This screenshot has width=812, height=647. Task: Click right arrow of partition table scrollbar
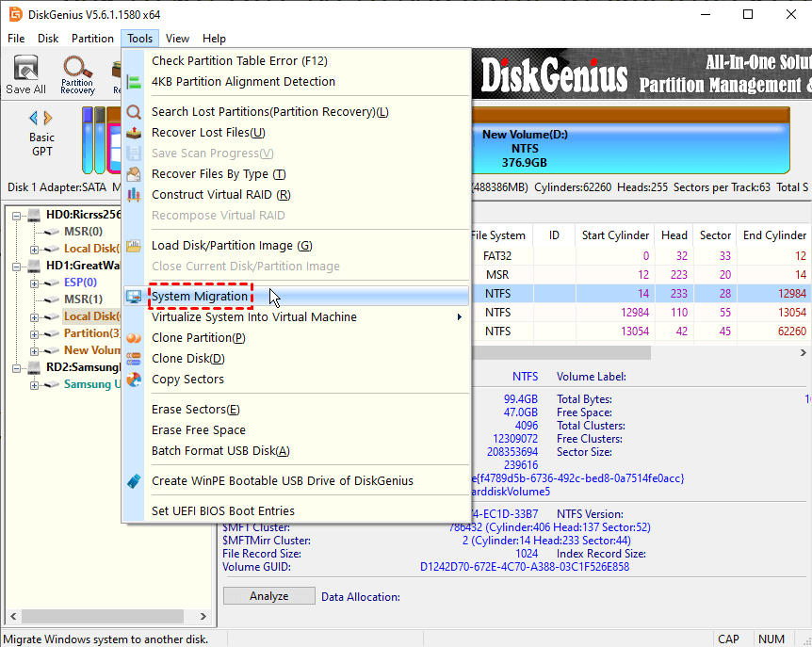[803, 352]
